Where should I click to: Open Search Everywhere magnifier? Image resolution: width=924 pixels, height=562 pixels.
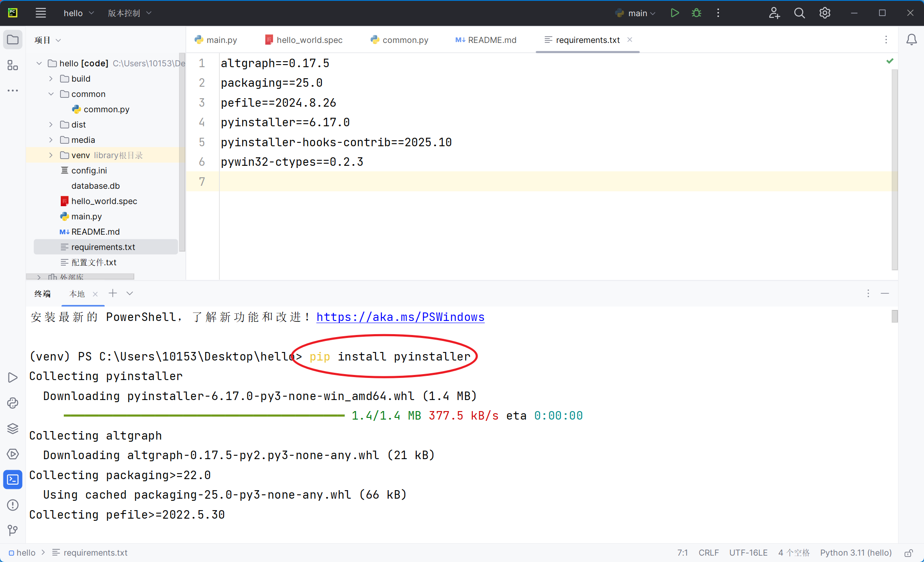tap(799, 13)
